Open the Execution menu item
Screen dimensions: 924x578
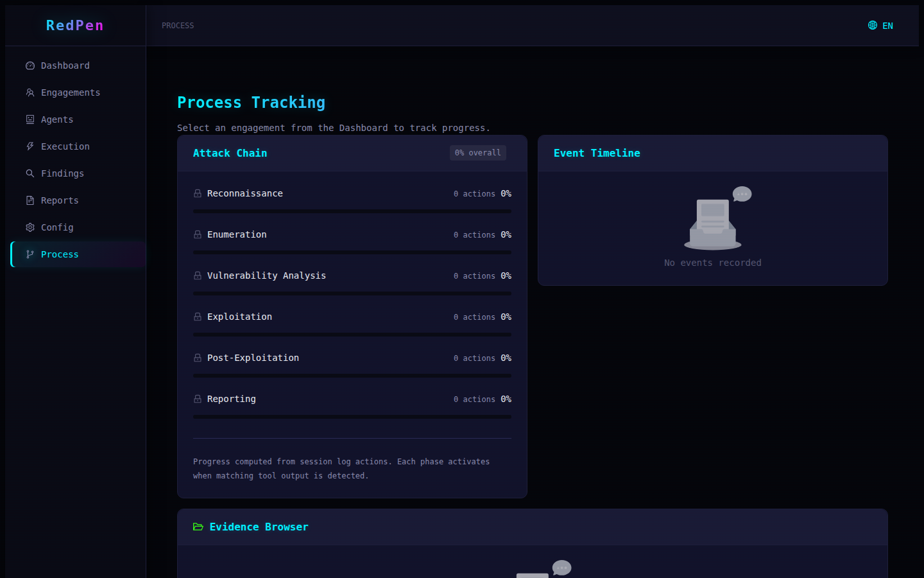tap(78, 146)
